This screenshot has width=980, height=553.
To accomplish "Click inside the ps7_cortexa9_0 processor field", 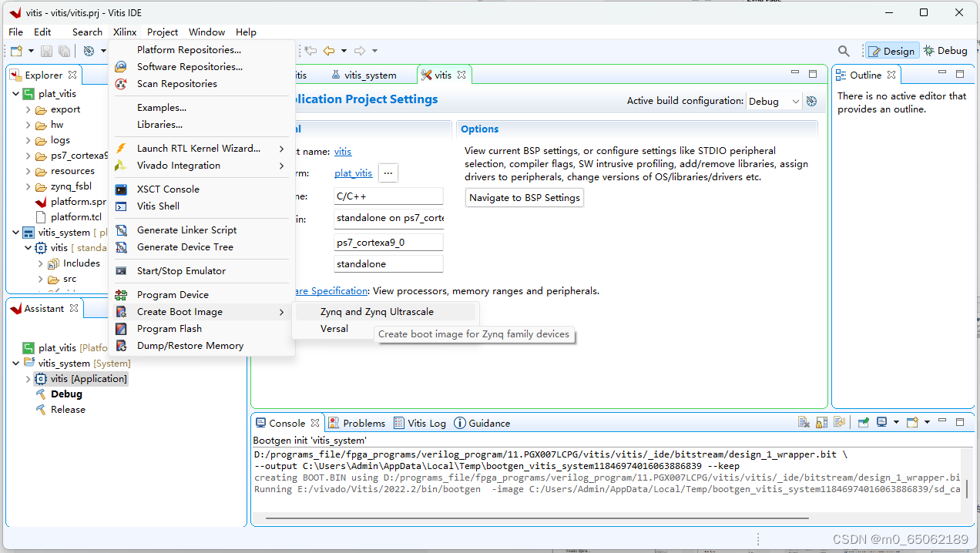I will (x=388, y=240).
